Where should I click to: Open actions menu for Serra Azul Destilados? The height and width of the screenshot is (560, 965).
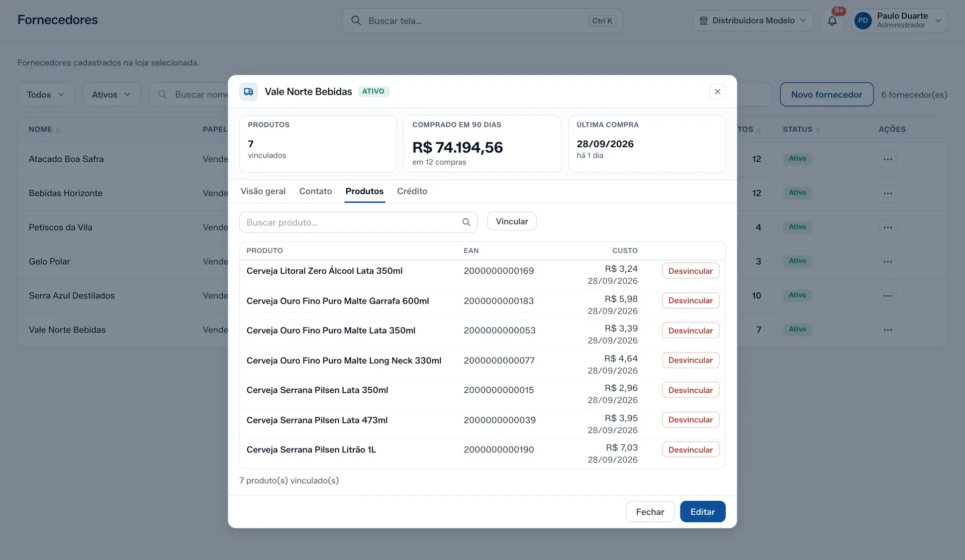pyautogui.click(x=888, y=296)
